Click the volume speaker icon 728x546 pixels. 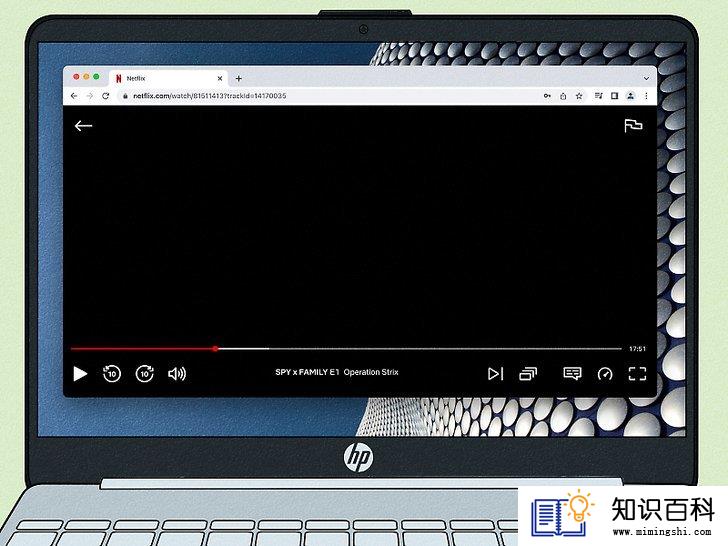177,374
